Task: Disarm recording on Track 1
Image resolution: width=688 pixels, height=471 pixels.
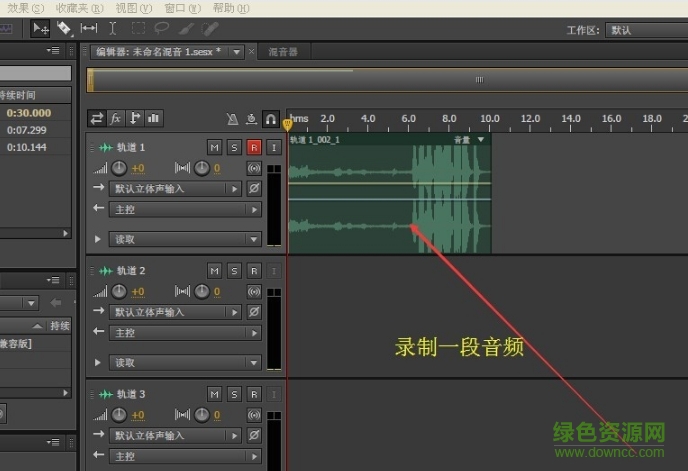Action: (254, 147)
